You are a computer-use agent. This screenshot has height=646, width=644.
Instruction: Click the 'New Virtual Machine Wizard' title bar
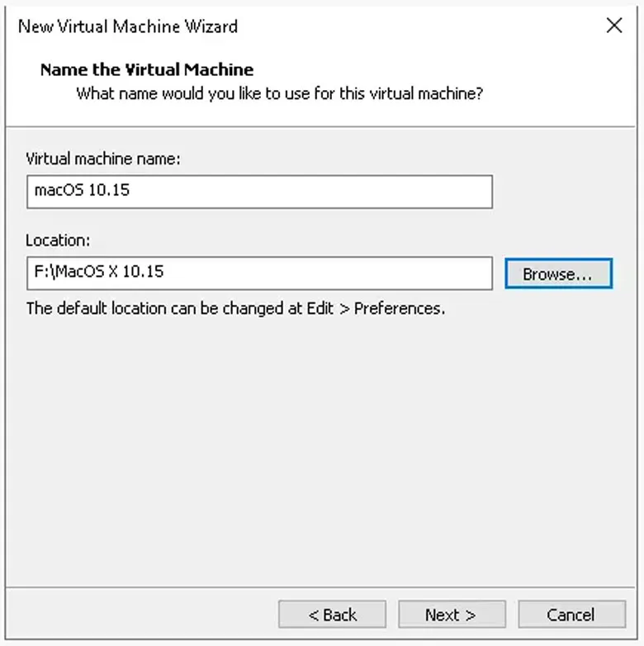point(128,26)
